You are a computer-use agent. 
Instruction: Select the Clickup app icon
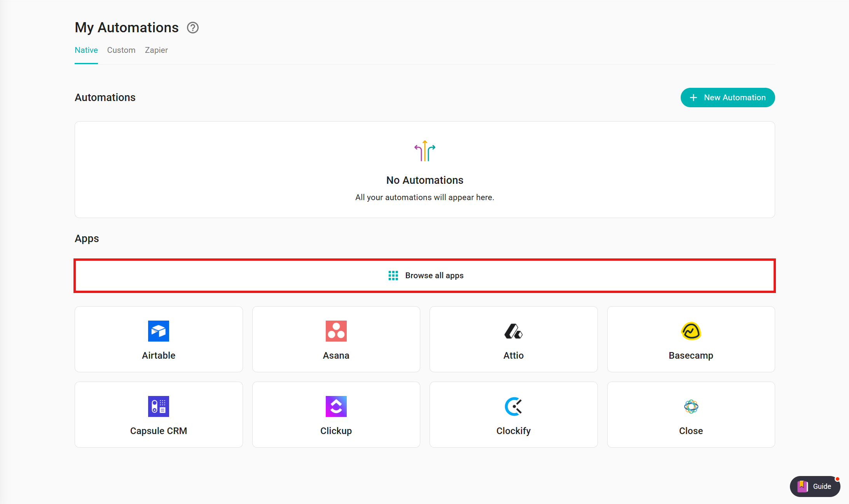click(336, 406)
